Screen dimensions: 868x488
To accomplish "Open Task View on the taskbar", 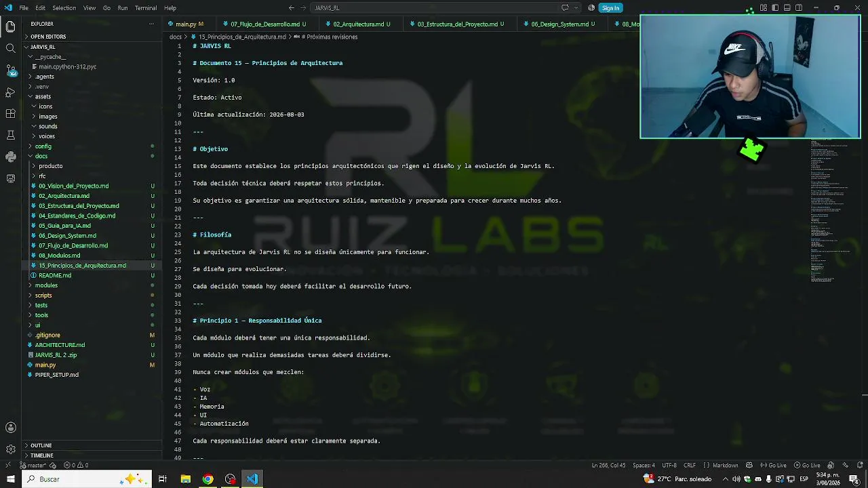I will point(163,479).
